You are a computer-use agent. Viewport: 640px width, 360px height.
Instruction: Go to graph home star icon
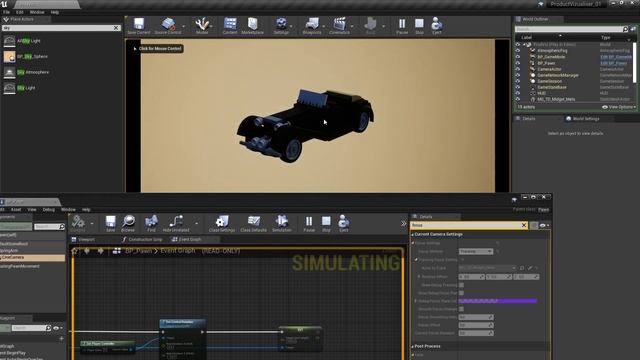75,251
